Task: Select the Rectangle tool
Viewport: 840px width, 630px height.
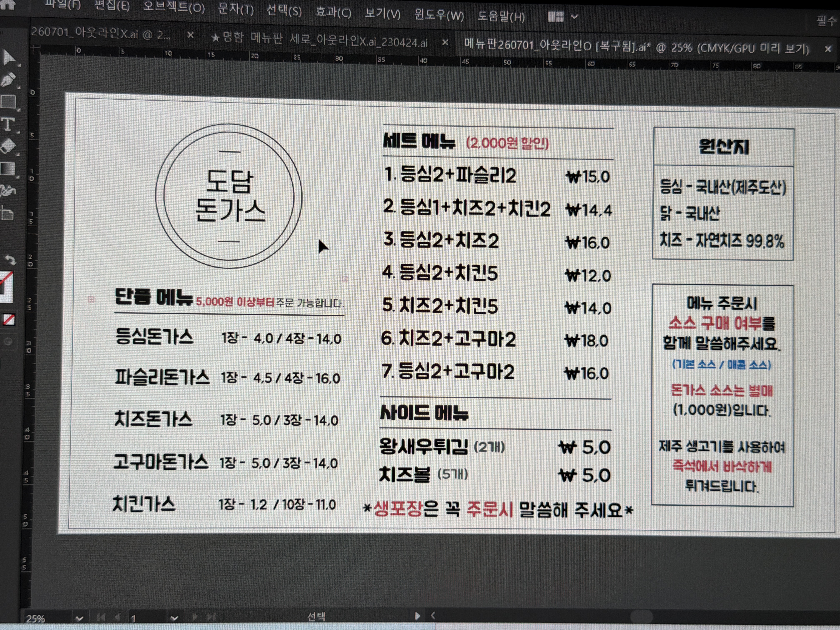Action: pos(8,102)
